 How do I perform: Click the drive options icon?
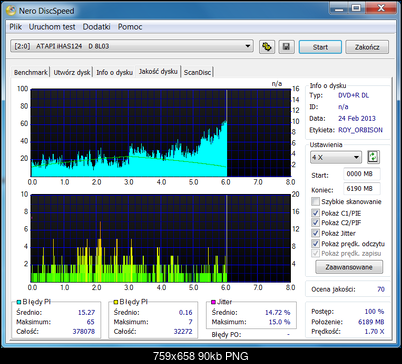(267, 47)
